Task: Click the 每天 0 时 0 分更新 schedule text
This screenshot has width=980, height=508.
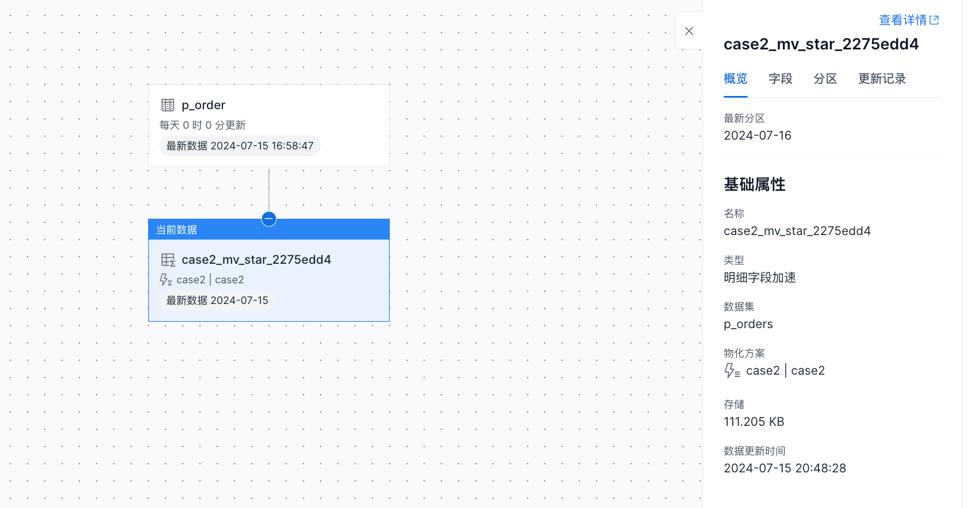Action: 202,125
